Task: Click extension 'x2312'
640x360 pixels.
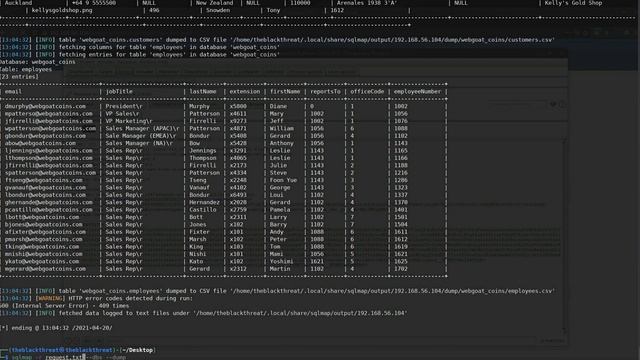Action: 238,269
